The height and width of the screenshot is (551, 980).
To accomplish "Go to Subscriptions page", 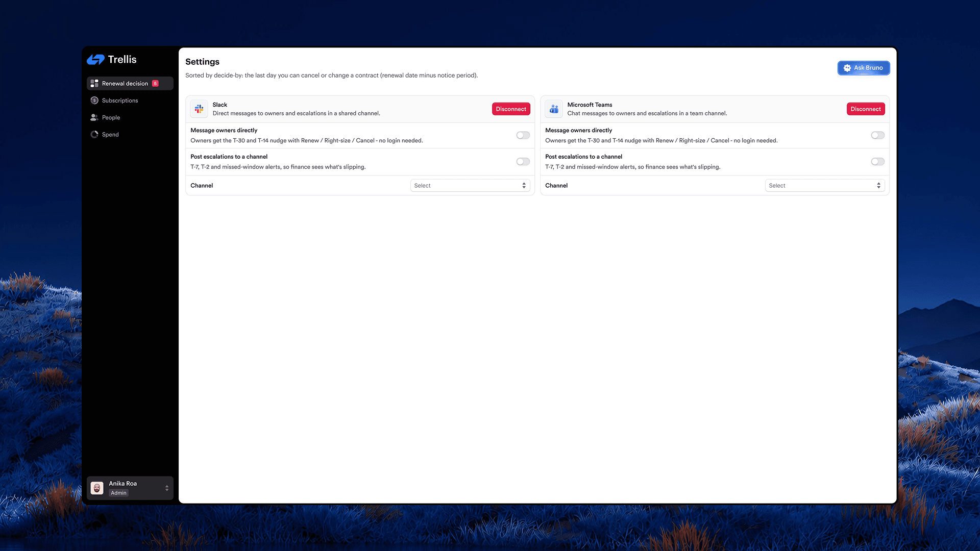I will [x=130, y=101].
